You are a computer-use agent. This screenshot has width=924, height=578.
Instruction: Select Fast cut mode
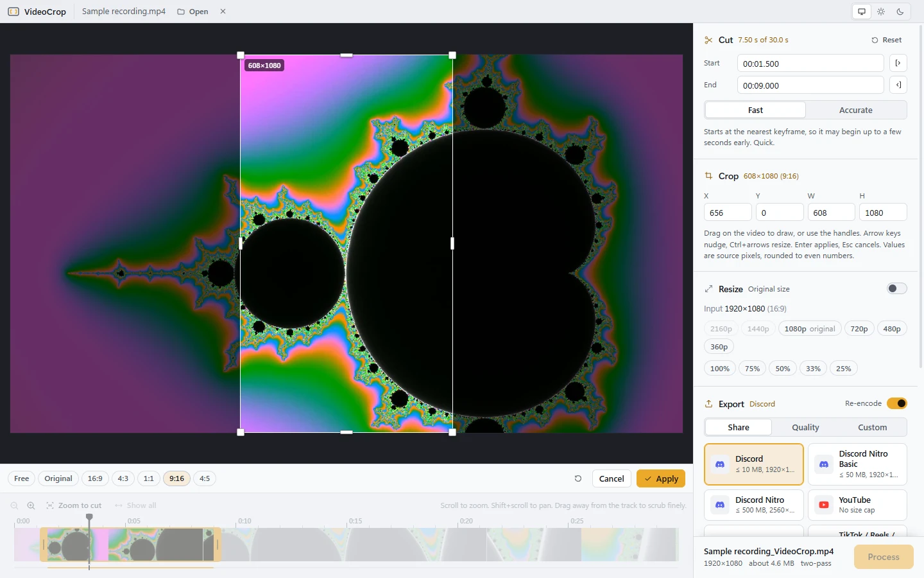click(x=755, y=110)
